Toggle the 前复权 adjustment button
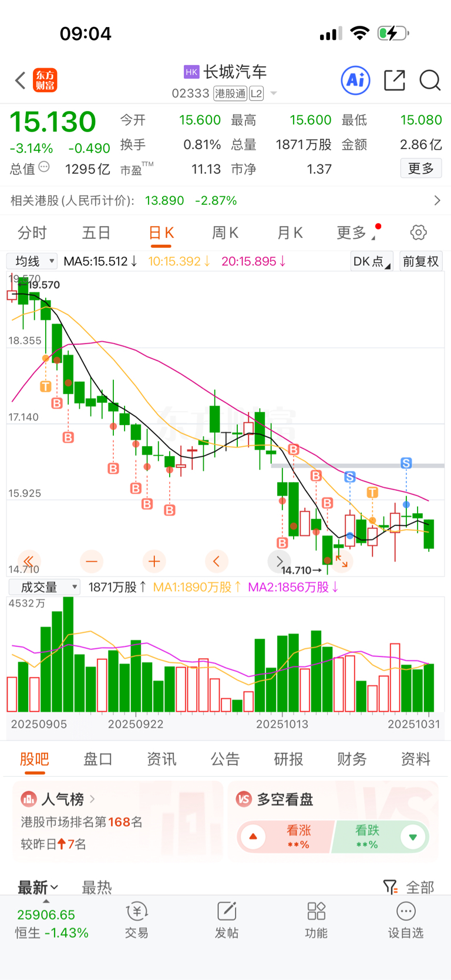Screen dimensions: 451x980 420,261
